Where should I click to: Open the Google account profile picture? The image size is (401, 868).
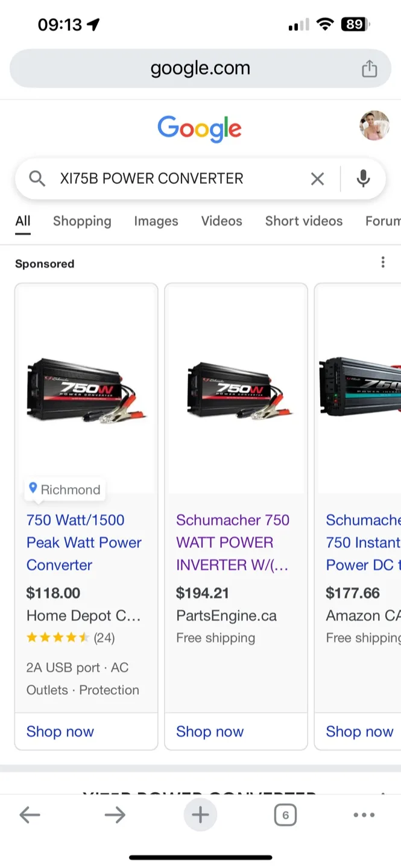click(374, 125)
